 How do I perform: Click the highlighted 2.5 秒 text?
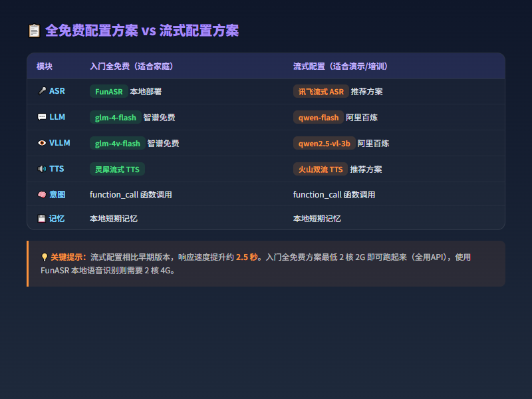pyautogui.click(x=247, y=257)
